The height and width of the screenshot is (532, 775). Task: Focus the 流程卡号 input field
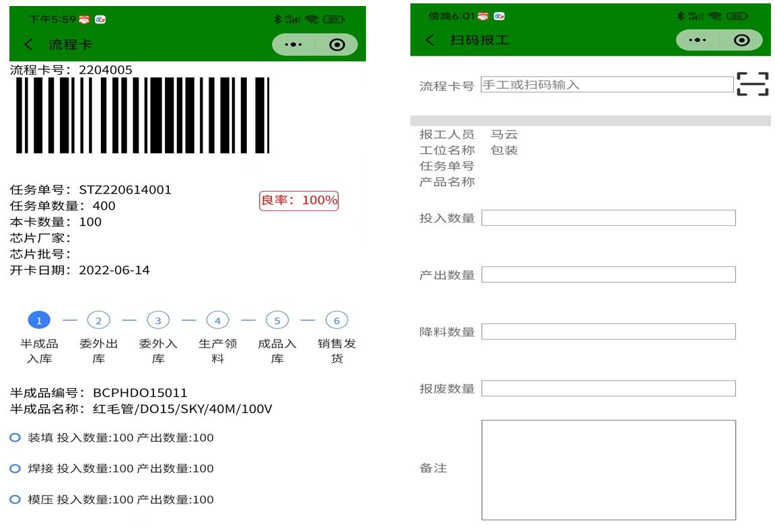[607, 85]
